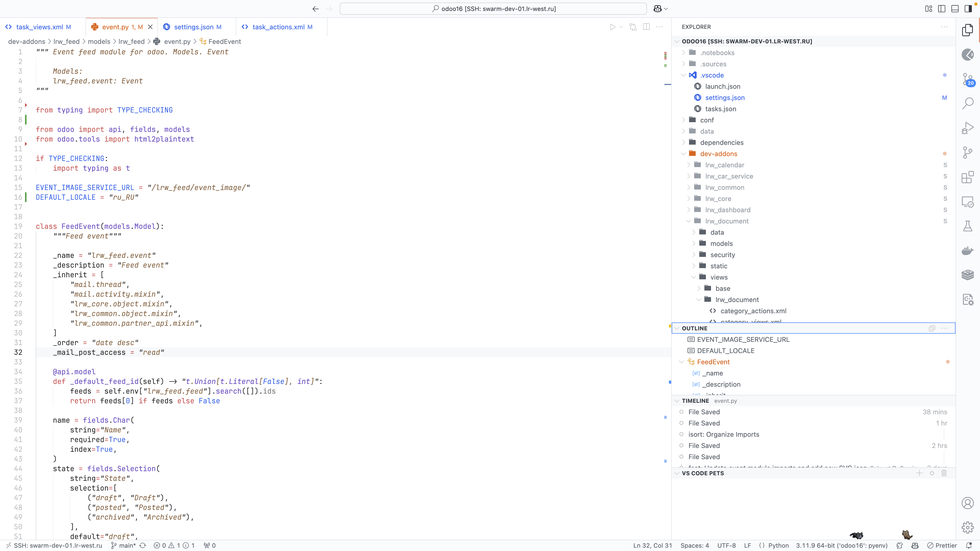980x551 pixels.
Task: Open the Testing flask icon
Action: (x=967, y=226)
